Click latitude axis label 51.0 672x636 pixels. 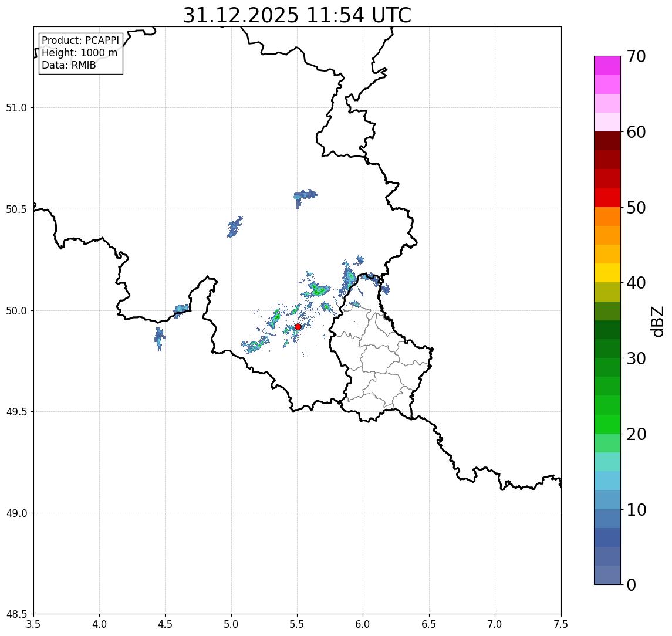click(x=16, y=108)
